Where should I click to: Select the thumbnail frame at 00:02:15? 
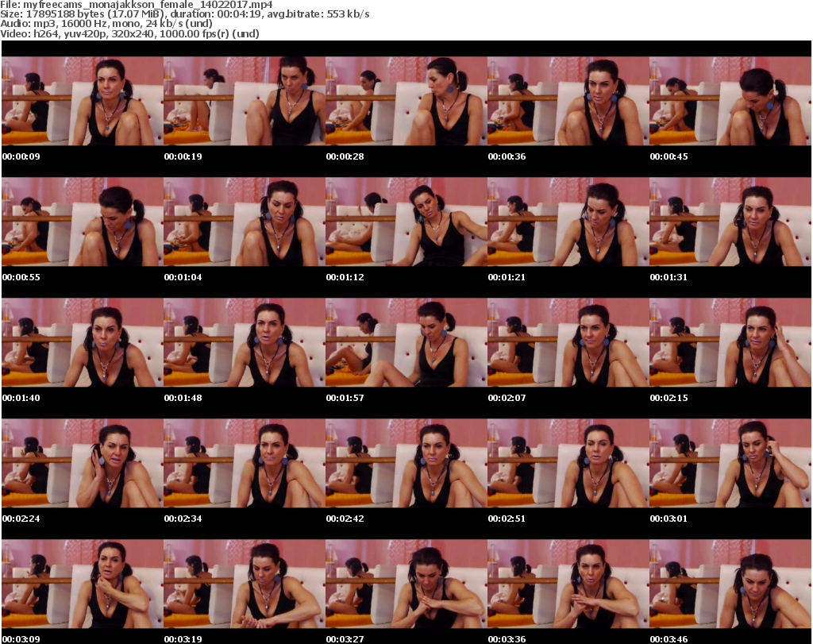pos(730,343)
